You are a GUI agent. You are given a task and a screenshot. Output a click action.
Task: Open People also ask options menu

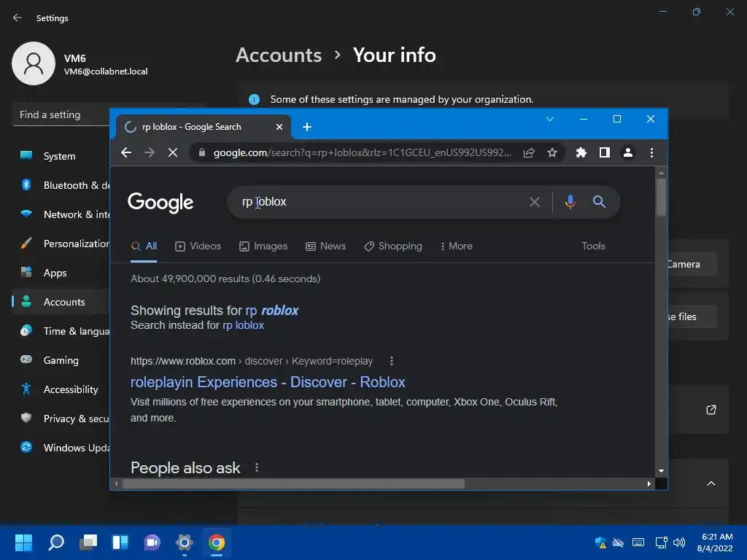(257, 467)
